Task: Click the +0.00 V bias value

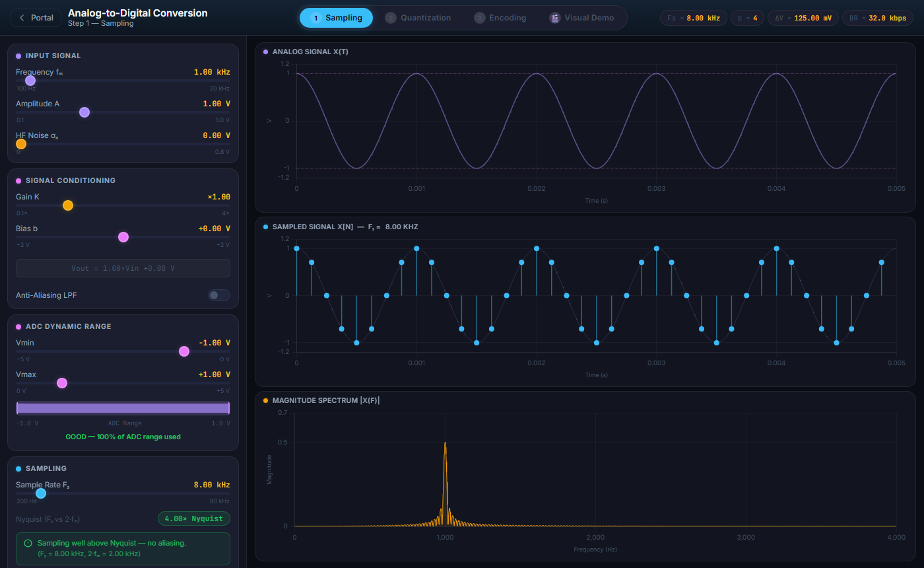Action: pyautogui.click(x=214, y=229)
